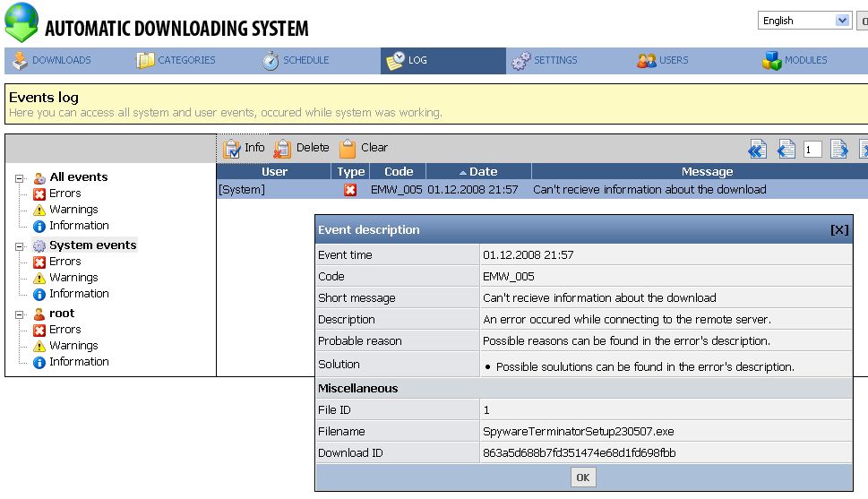Click the red error icon in System row

pos(350,190)
